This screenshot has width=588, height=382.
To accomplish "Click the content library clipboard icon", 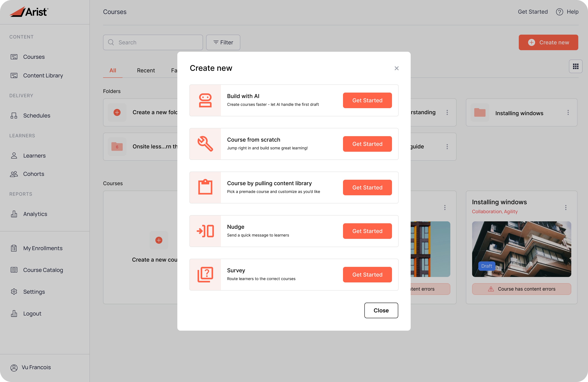I will pos(205,187).
